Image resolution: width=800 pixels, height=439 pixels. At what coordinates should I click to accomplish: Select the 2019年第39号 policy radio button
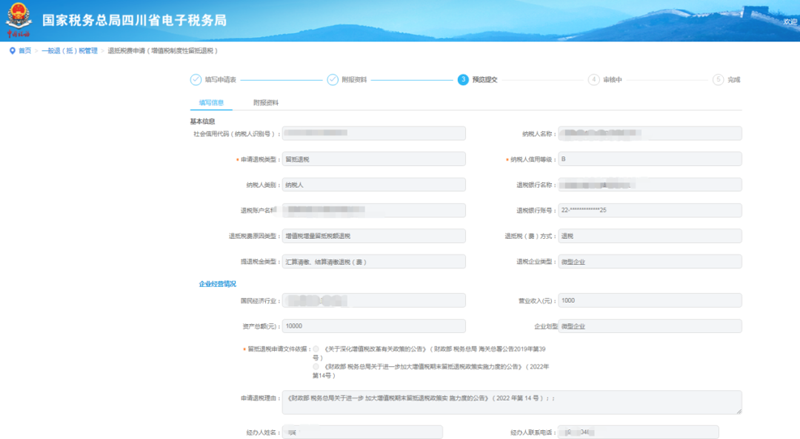pyautogui.click(x=316, y=350)
